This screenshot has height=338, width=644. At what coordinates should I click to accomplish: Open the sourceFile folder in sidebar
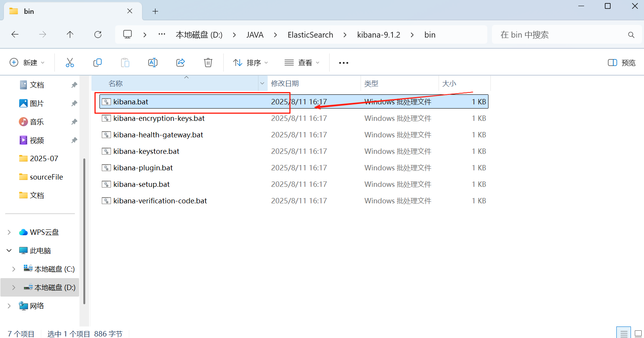pos(40,177)
